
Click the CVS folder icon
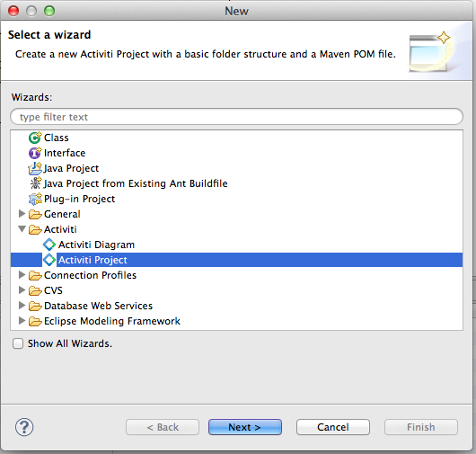tap(35, 290)
